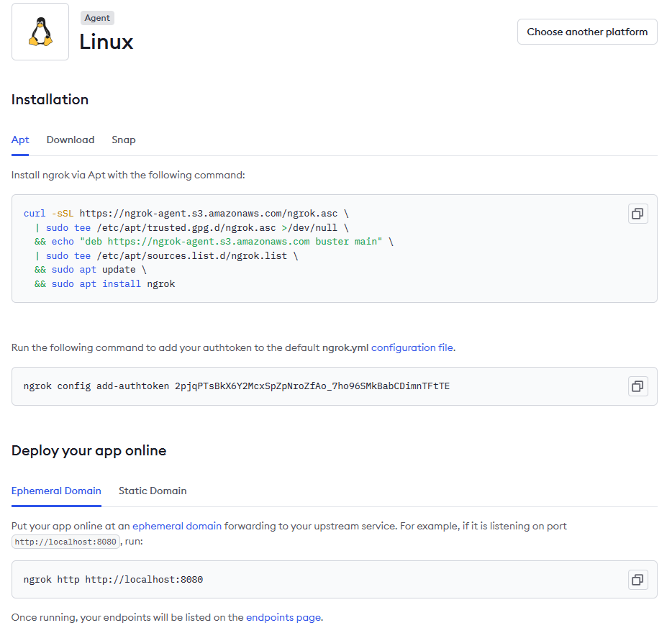The image size is (672, 633).
Task: Copy the ngrok http localhost command
Action: [x=637, y=580]
